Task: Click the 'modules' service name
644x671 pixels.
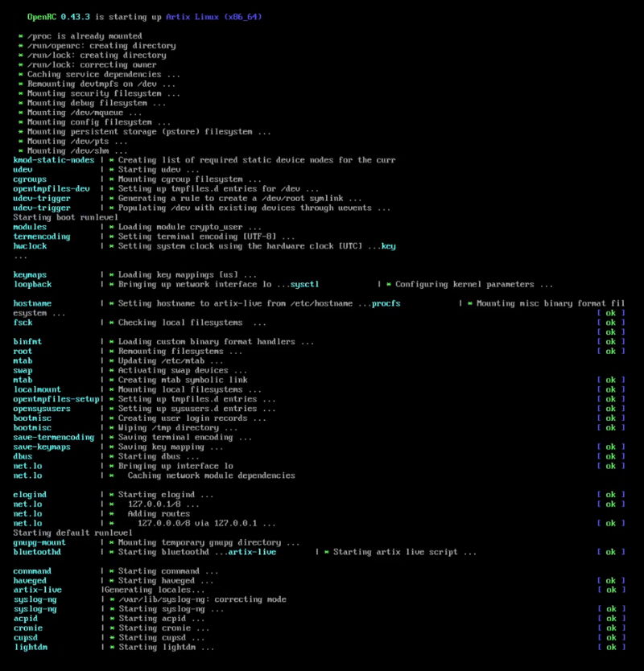Action: pyautogui.click(x=30, y=227)
